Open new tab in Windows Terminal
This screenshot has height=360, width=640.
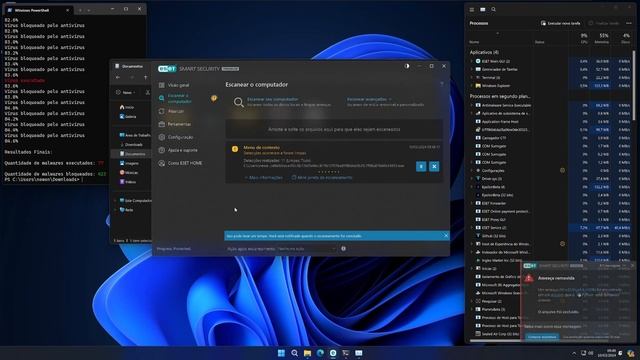(80, 10)
